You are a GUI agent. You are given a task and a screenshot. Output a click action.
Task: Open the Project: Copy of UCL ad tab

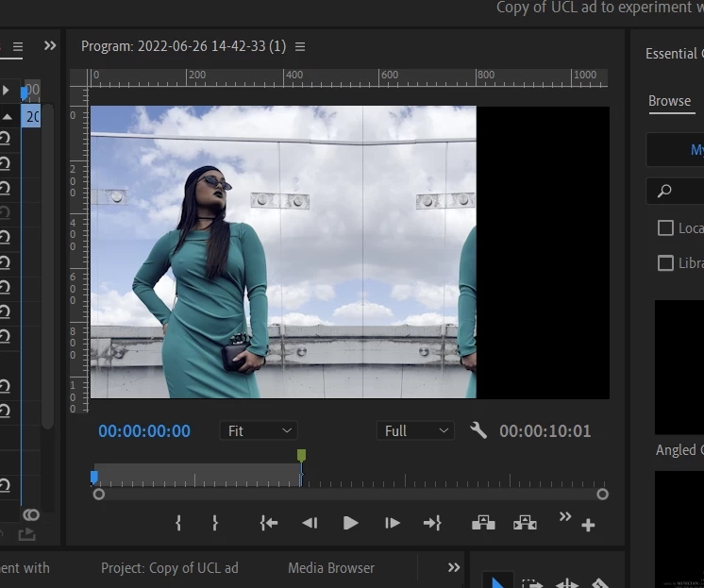pos(170,568)
